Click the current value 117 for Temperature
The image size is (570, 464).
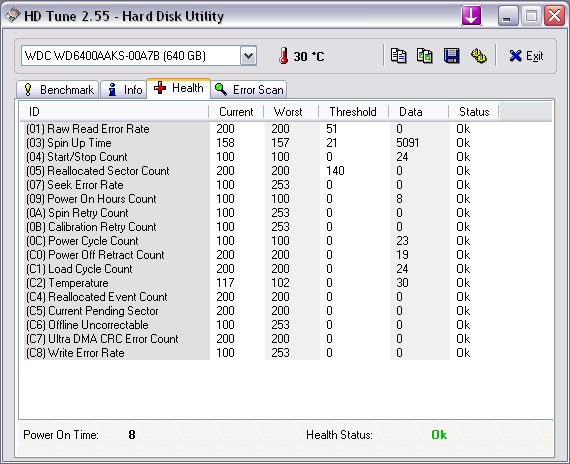(x=225, y=283)
